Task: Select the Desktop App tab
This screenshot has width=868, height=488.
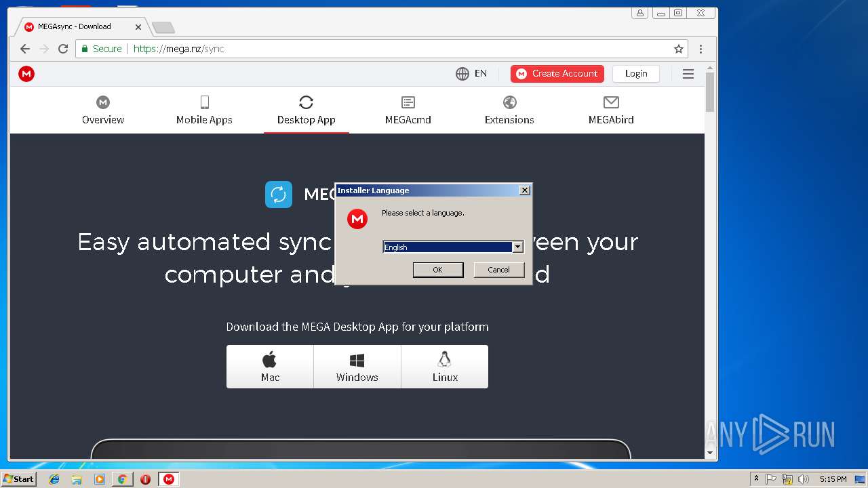Action: (x=307, y=110)
